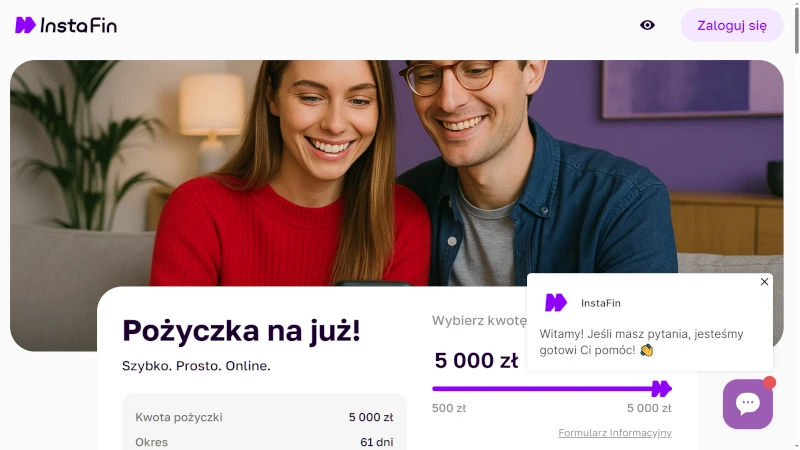Open the Formularz Informacyjny link
This screenshot has width=800, height=450.
pos(615,433)
